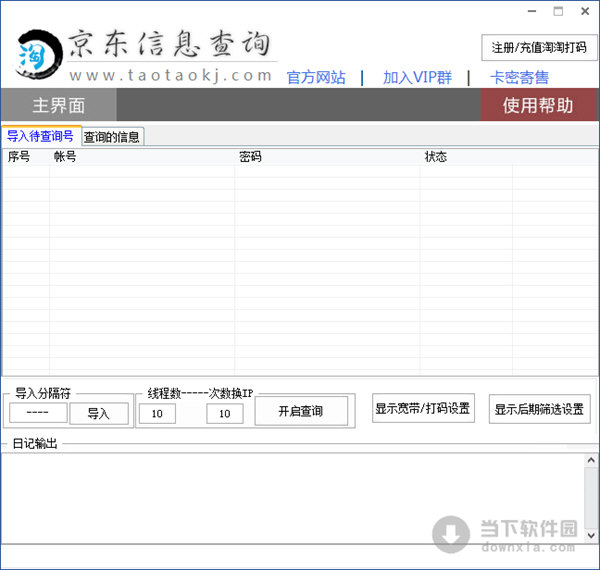Select the 查询的信息 tab
The image size is (600, 570).
(x=112, y=137)
